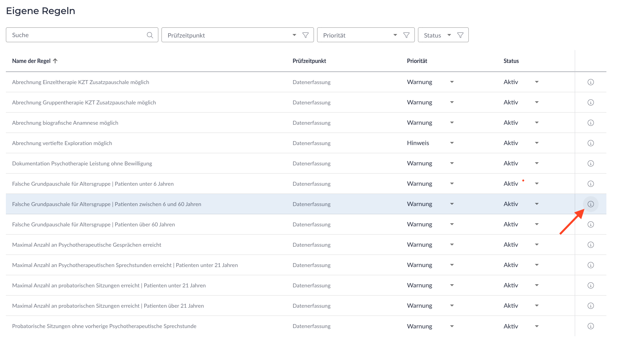The height and width of the screenshot is (364, 624).
Task: Select rule Falsche Grundpauschale Patienten über 60 Jahren
Action: tap(93, 224)
